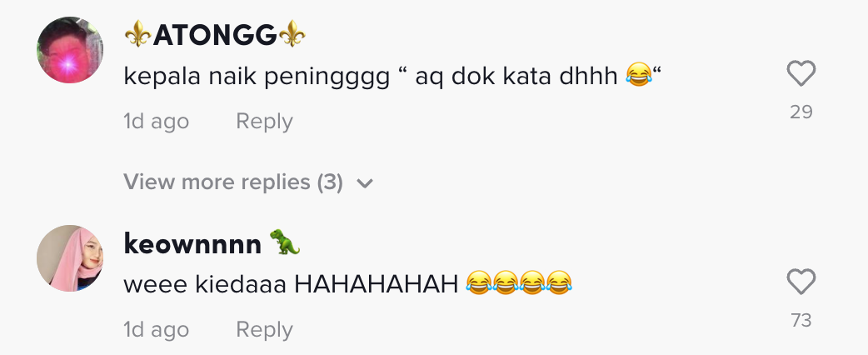
Task: Open ATONGG's profile picture
Action: click(x=70, y=50)
